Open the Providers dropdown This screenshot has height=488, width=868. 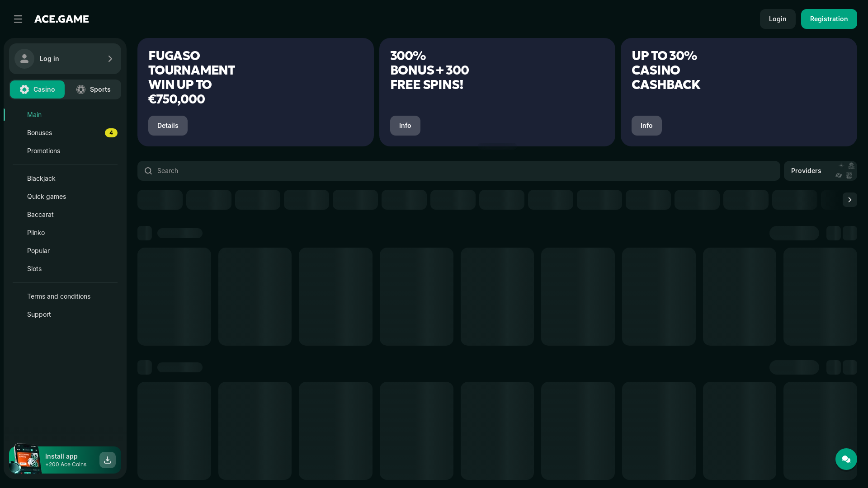pos(821,171)
